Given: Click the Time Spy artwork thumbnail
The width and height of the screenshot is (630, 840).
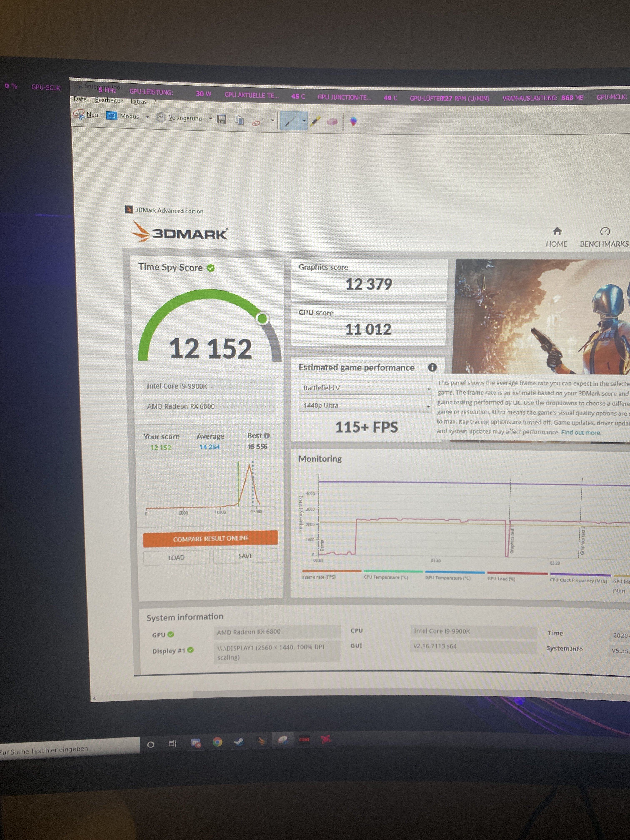Looking at the screenshot, I should (x=543, y=316).
